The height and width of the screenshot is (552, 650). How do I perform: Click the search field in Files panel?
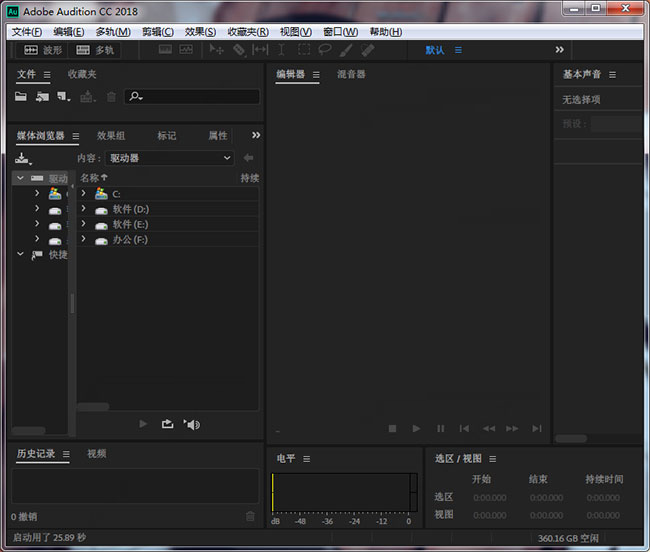pos(192,97)
